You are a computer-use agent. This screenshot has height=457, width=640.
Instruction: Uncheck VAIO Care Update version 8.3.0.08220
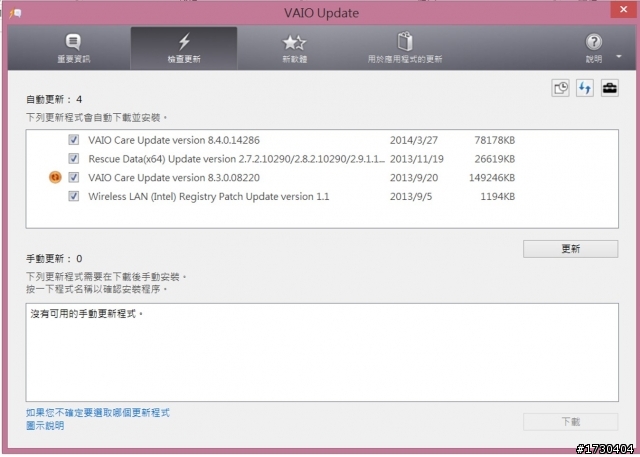click(73, 177)
